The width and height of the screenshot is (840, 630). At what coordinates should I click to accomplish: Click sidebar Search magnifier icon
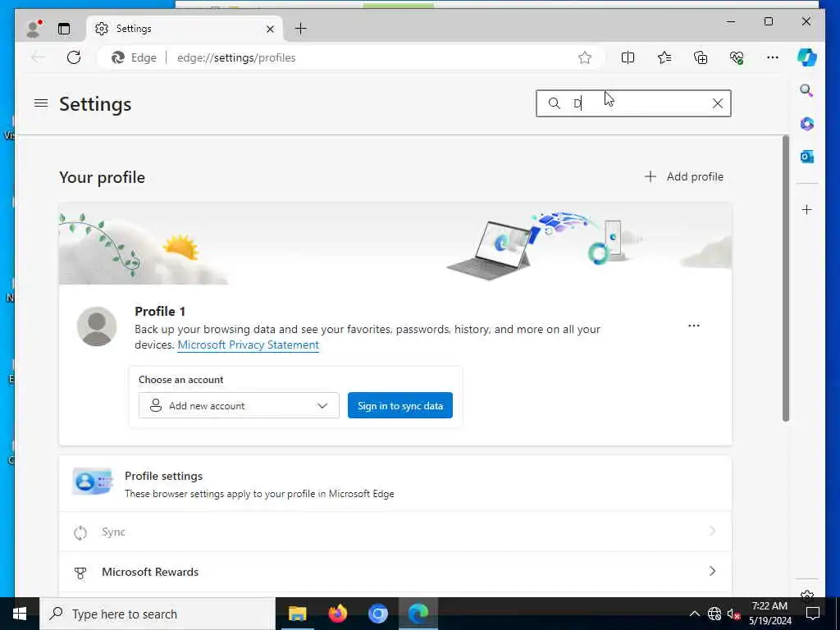click(807, 90)
